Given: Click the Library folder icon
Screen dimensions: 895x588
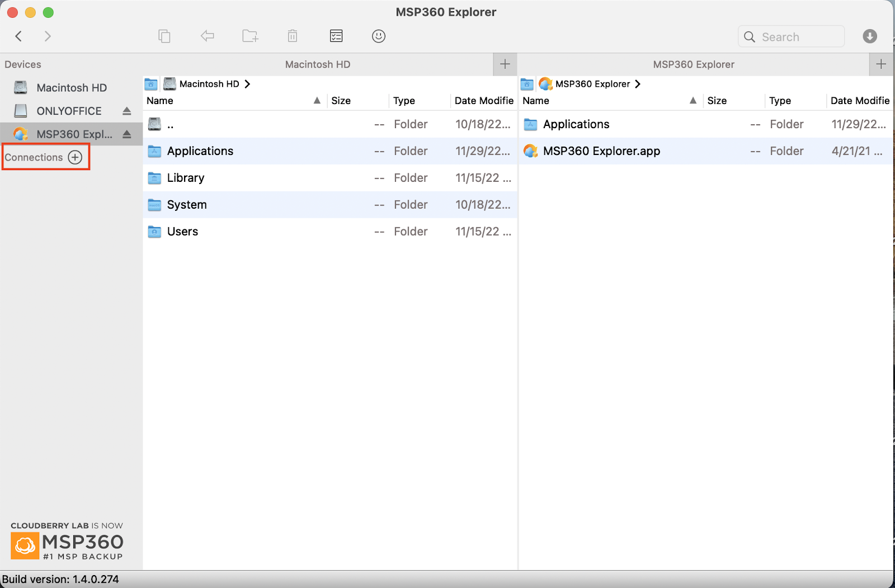Looking at the screenshot, I should [x=154, y=178].
